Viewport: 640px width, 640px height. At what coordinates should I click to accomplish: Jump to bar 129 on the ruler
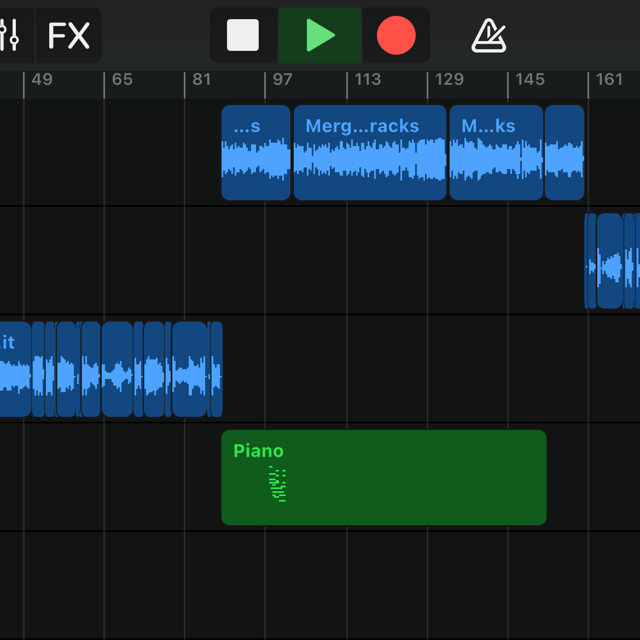click(449, 80)
